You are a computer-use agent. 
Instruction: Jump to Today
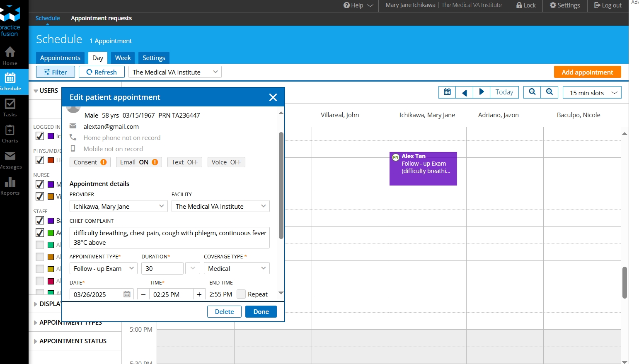point(504,92)
